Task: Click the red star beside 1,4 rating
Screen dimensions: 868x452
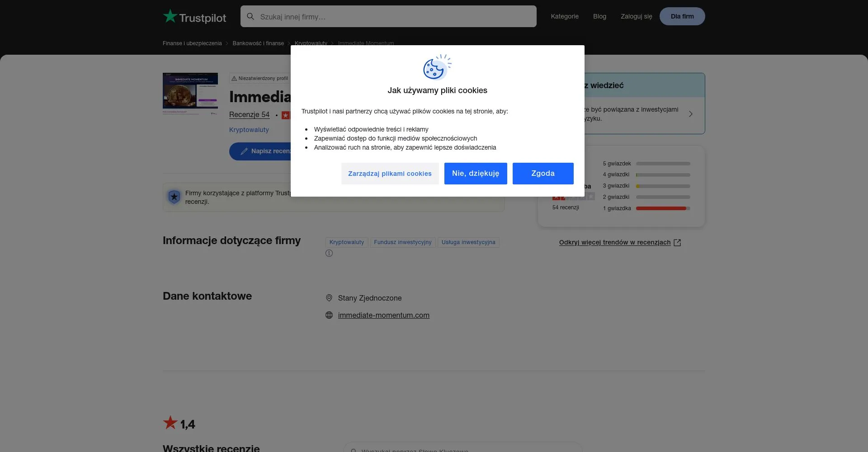Action: [170, 423]
